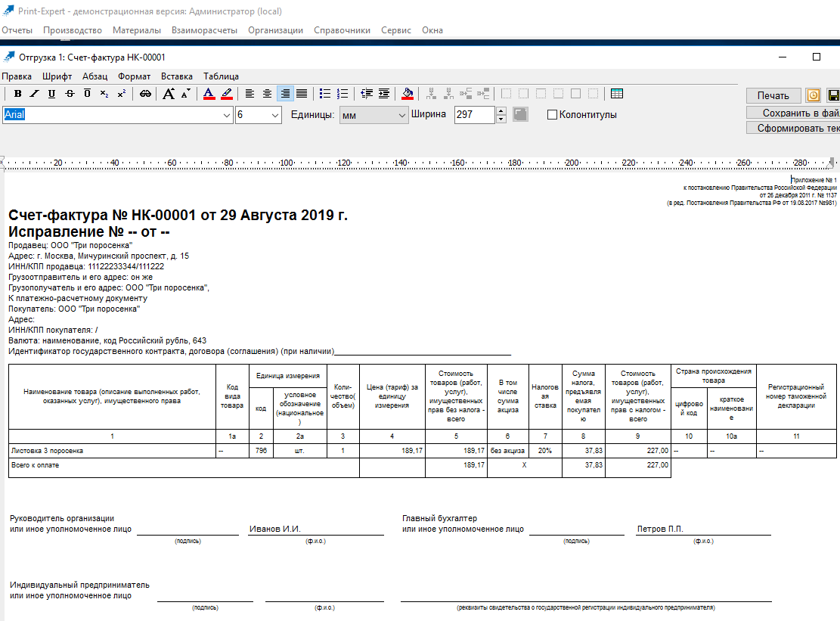Click the signatory name Иванов И.И.
The height and width of the screenshot is (621, 840).
tap(274, 529)
